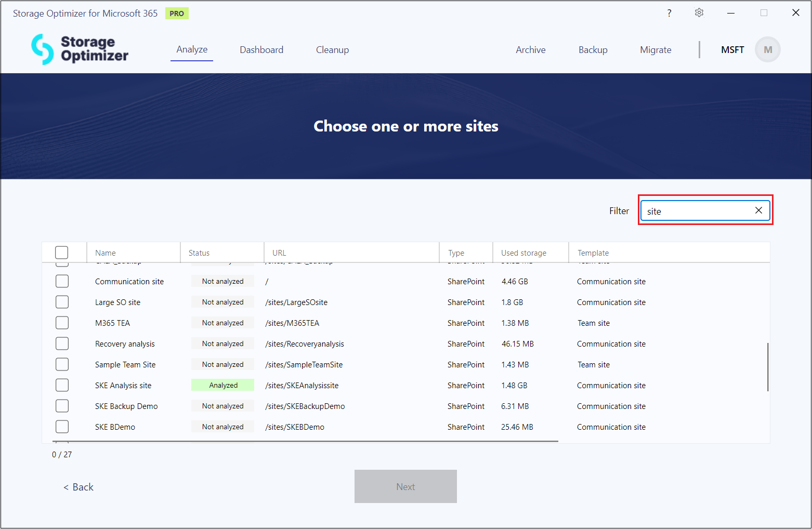812x529 pixels.
Task: Switch to the Dashboard tab
Action: 261,50
